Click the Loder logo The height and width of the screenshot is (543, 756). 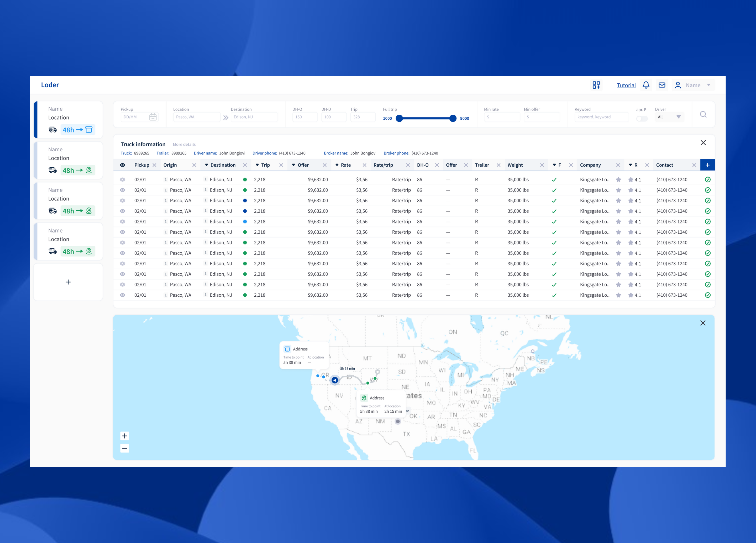coord(50,85)
